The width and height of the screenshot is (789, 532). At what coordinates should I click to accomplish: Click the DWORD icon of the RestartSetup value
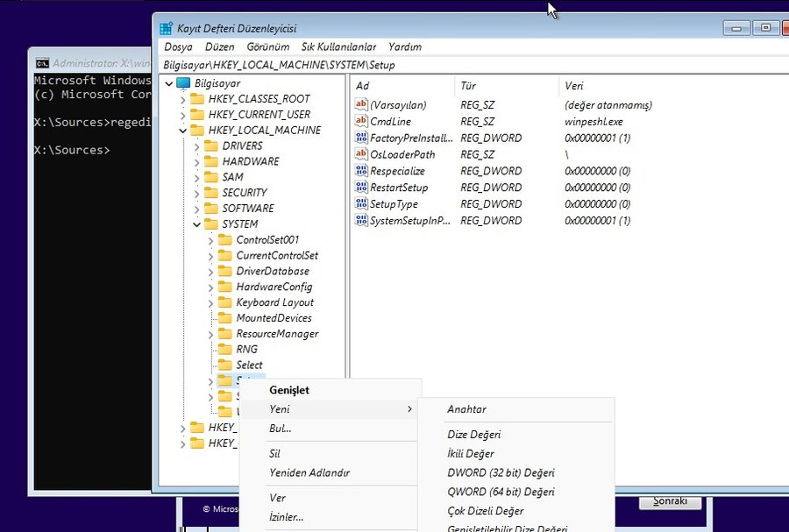pyautogui.click(x=361, y=188)
